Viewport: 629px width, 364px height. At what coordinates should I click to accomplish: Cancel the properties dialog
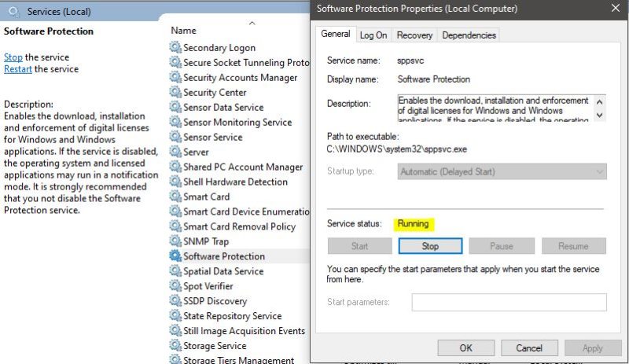click(x=529, y=348)
